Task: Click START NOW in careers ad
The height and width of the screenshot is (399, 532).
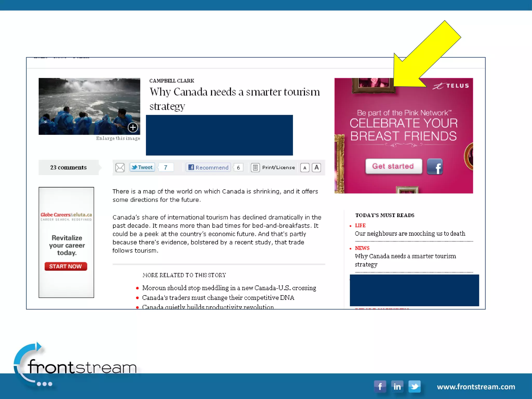Action: pos(66,266)
